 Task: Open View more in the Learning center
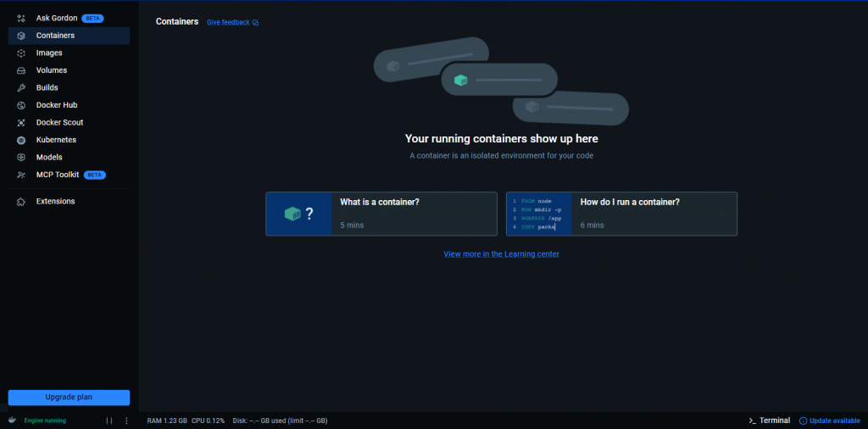[502, 254]
